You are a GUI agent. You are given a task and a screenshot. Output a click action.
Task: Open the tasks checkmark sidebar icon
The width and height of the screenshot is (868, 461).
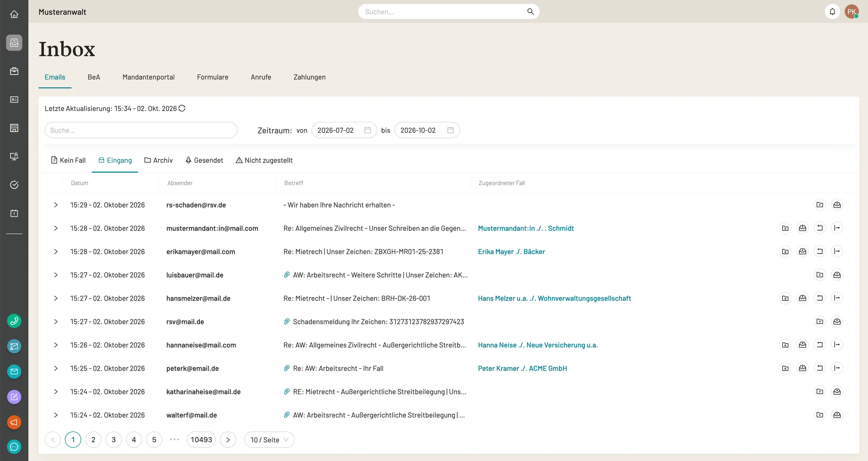coord(14,185)
